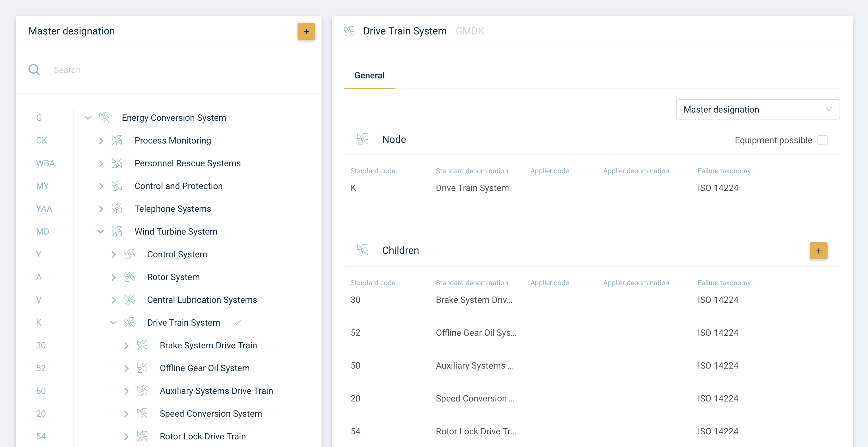Open child row Offline Gear Oil Sys...
This screenshot has width=868, height=447.
(x=592, y=333)
